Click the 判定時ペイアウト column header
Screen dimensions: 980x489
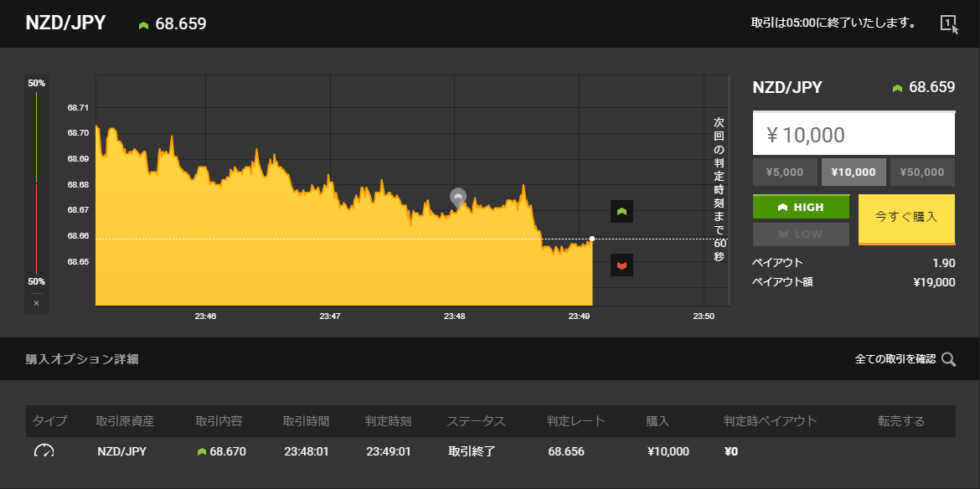pos(770,421)
